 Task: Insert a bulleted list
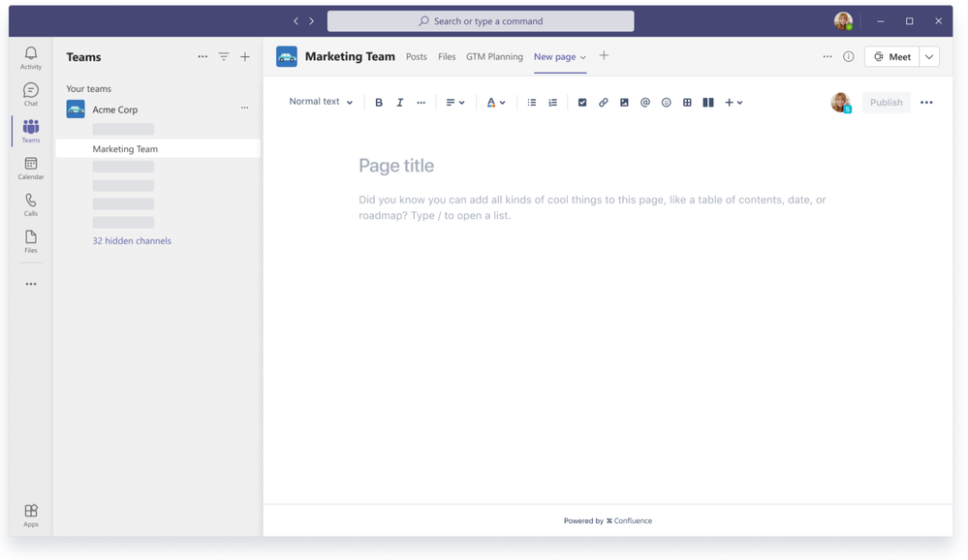(532, 103)
